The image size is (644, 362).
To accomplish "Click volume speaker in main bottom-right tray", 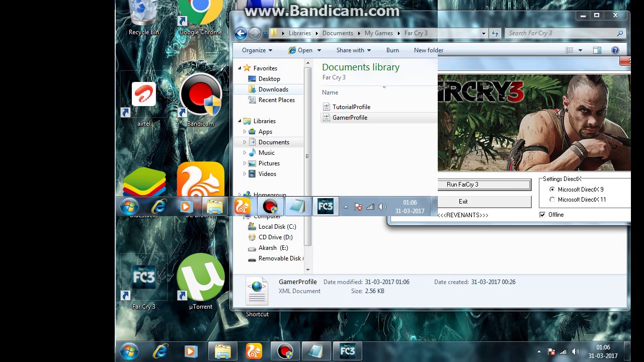I will 576,351.
